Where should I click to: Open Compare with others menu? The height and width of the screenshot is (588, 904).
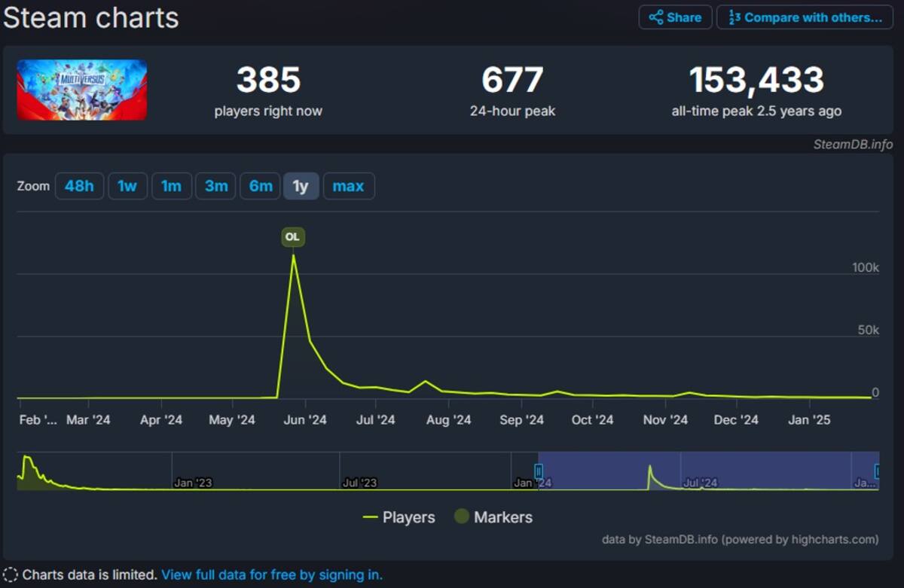point(805,17)
